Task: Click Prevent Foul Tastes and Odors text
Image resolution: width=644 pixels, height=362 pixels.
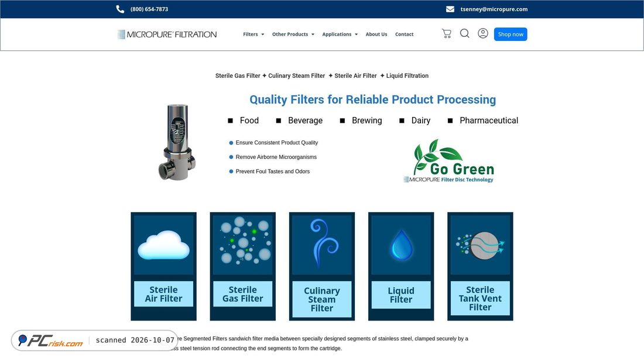Action: pos(273,171)
